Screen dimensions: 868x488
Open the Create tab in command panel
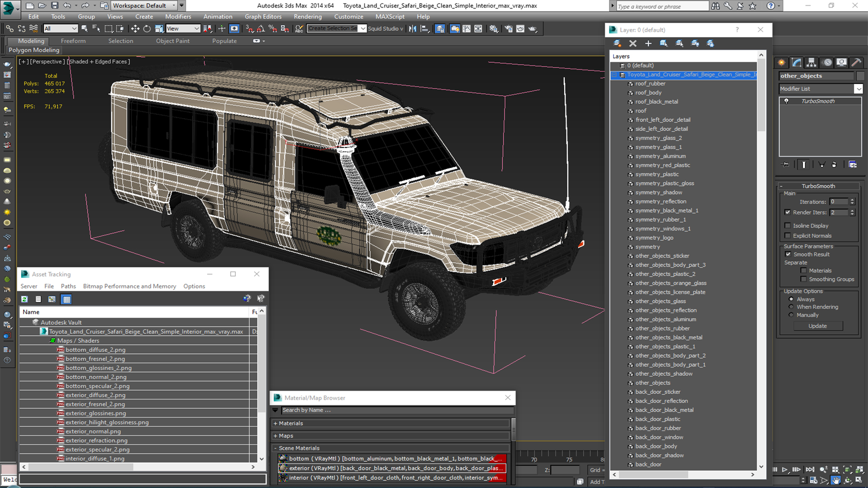tap(781, 62)
